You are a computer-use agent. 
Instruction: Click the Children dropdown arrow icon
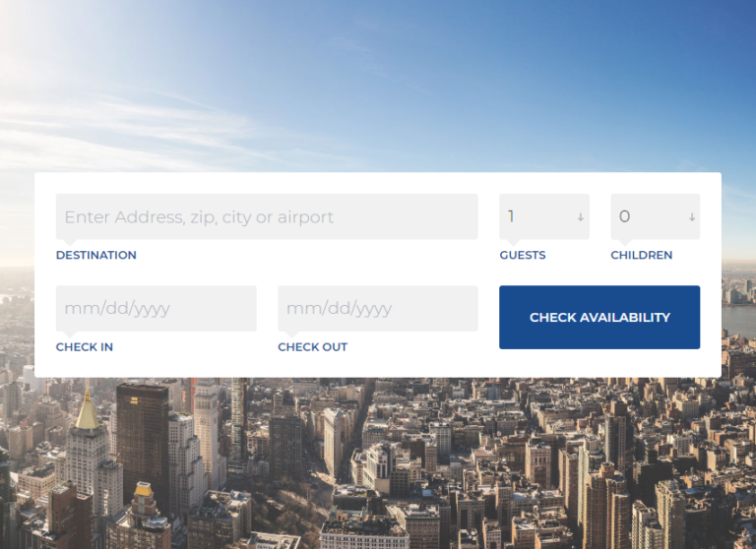tap(692, 217)
